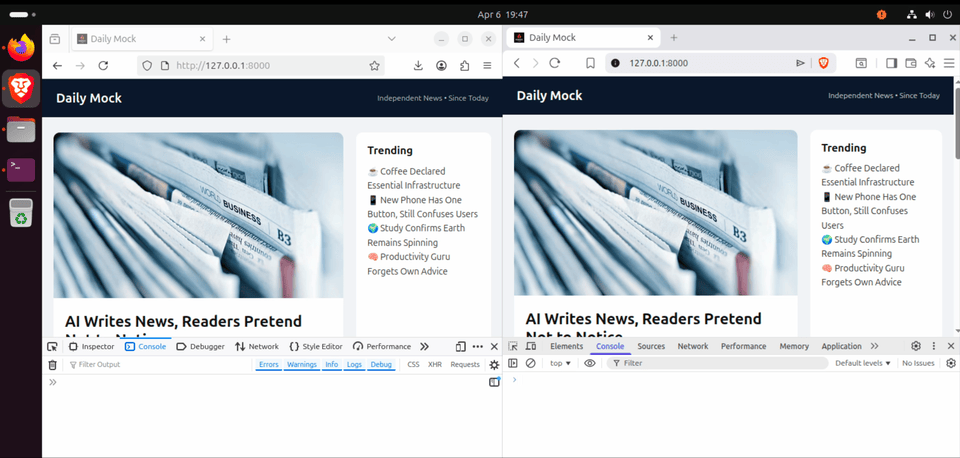Toggle Warnings filter in Firefox console
Viewport: 960px width, 458px height.
pos(302,365)
